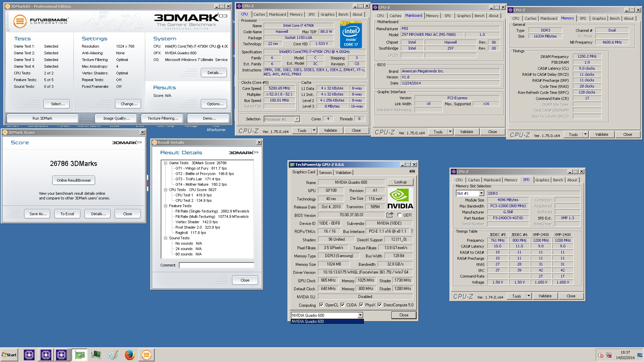Screen dimensions: 644x362
Task: Click the monitor graph icon in taskbar
Action: pos(96,355)
